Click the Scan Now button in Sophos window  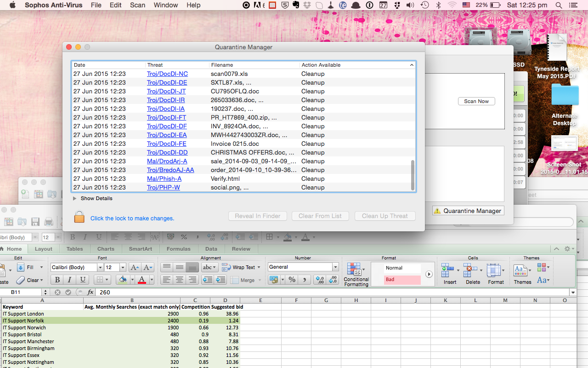(x=476, y=101)
